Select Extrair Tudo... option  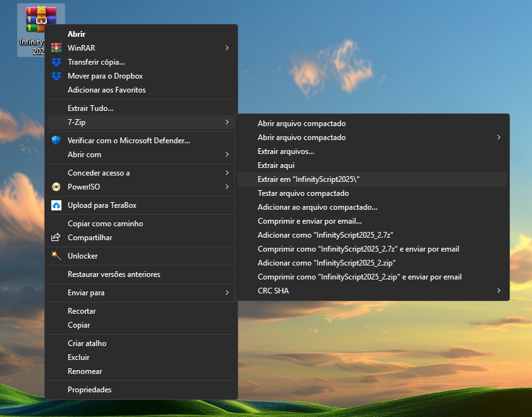click(x=90, y=108)
